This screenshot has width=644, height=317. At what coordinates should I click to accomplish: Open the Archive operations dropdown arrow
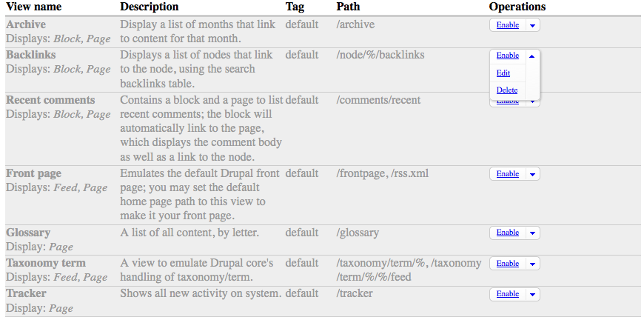[532, 25]
